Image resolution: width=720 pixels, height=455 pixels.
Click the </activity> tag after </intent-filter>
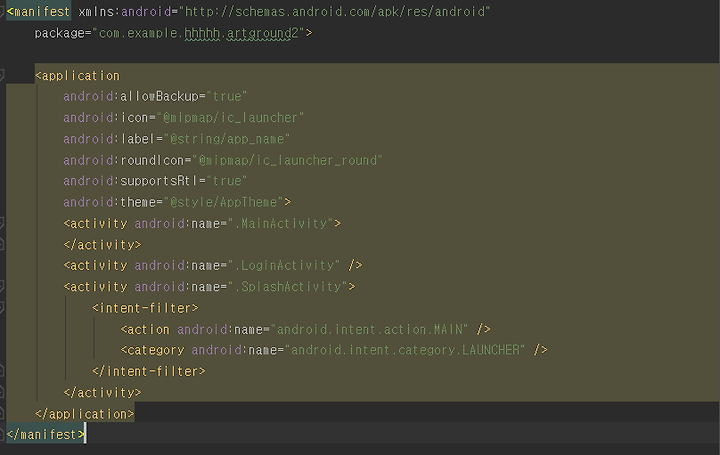(102, 393)
